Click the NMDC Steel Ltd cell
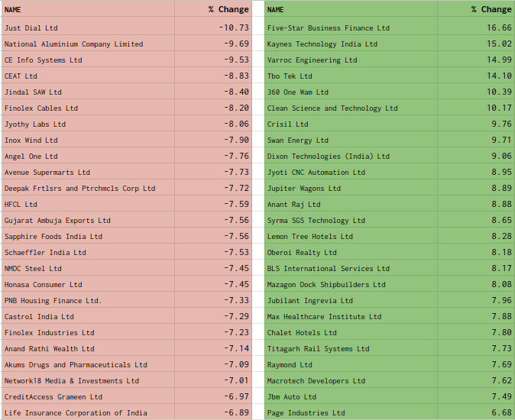Screen dimensions: 515x420 tap(88, 269)
